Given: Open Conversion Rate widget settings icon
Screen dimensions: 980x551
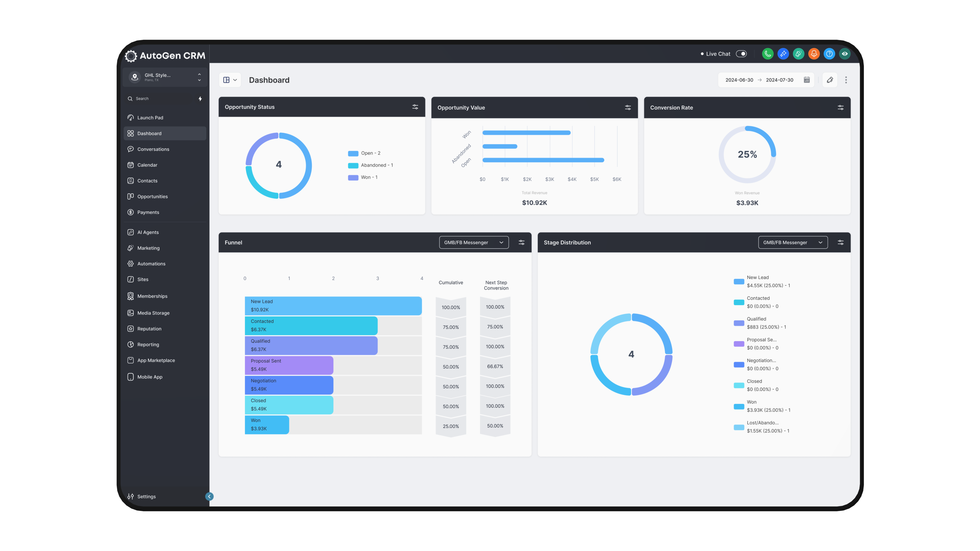Looking at the screenshot, I should pos(840,108).
